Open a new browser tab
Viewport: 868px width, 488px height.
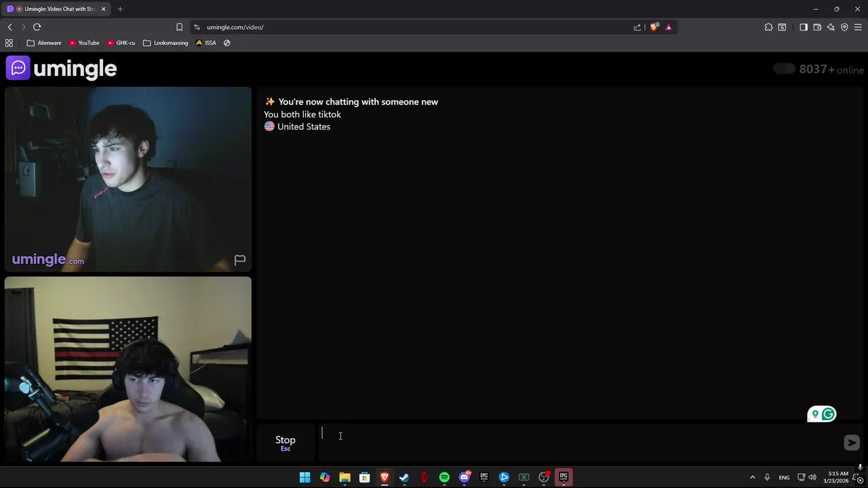(120, 9)
